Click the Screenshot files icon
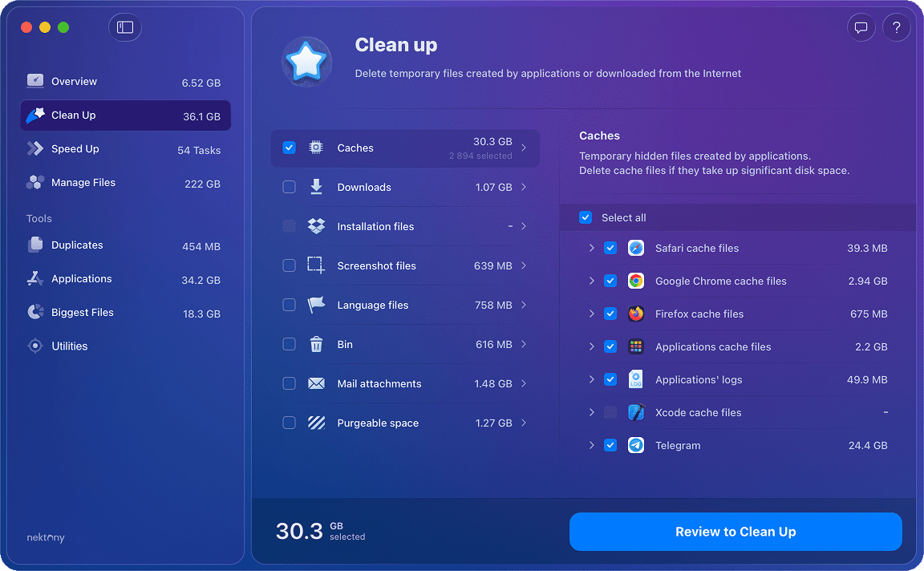This screenshot has width=924, height=571. coord(314,265)
